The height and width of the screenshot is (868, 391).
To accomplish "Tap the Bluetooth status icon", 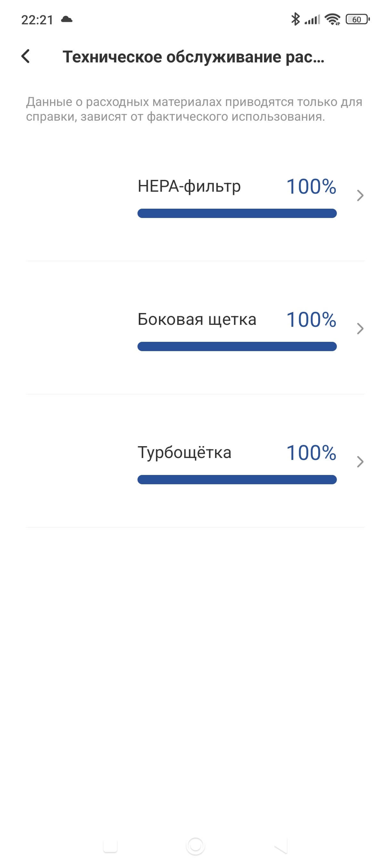I will [x=295, y=19].
